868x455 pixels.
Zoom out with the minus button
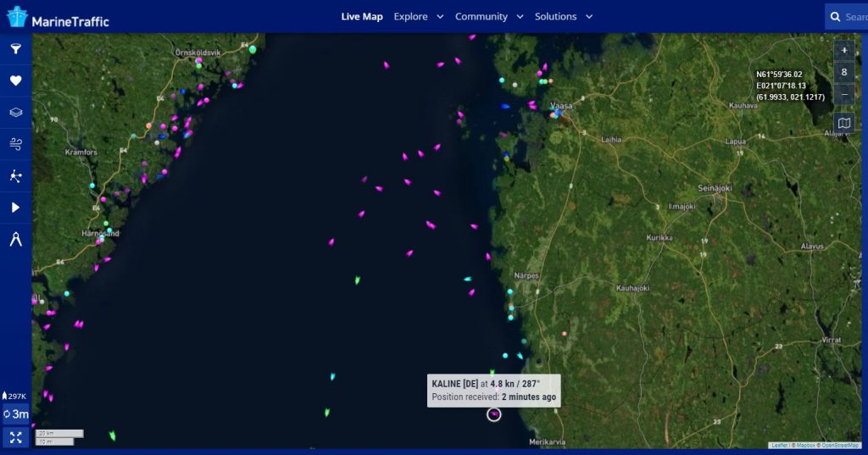(843, 95)
